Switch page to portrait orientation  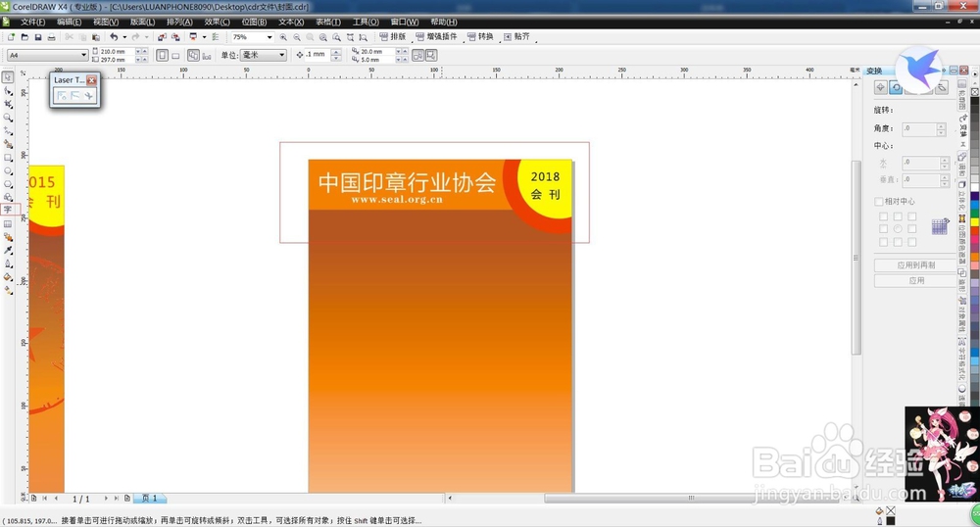[163, 56]
